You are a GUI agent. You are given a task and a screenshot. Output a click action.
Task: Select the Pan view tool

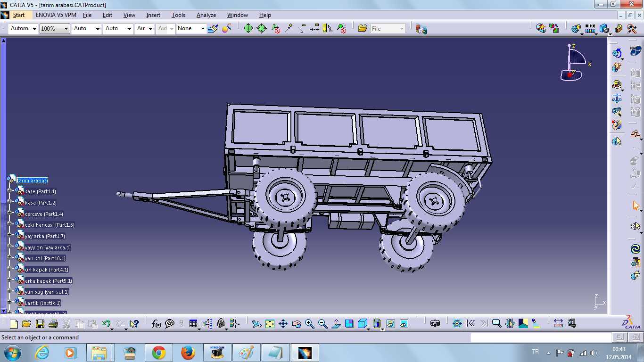pyautogui.click(x=283, y=324)
